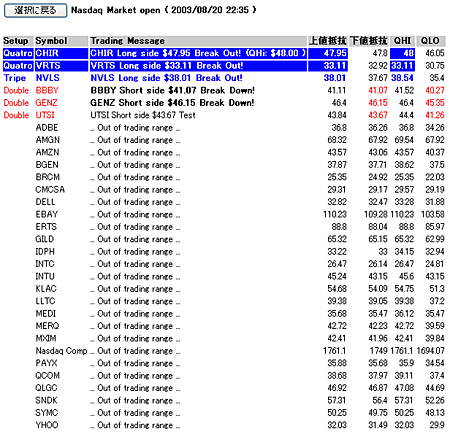
Task: Click the BRCM symbol row
Action: pos(48,177)
